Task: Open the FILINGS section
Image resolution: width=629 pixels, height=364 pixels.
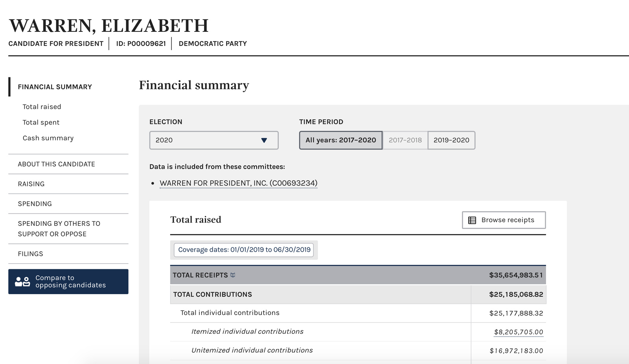Action: (30, 254)
